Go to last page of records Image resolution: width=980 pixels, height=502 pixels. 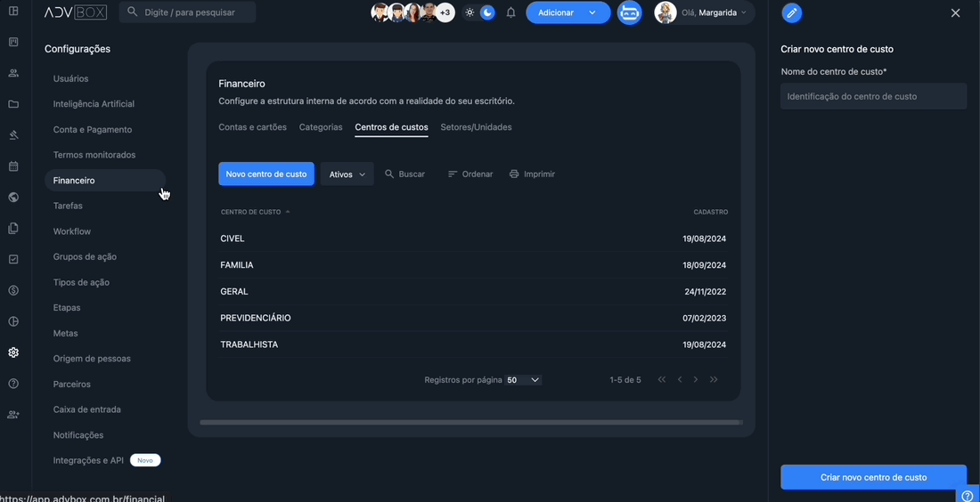coord(714,380)
